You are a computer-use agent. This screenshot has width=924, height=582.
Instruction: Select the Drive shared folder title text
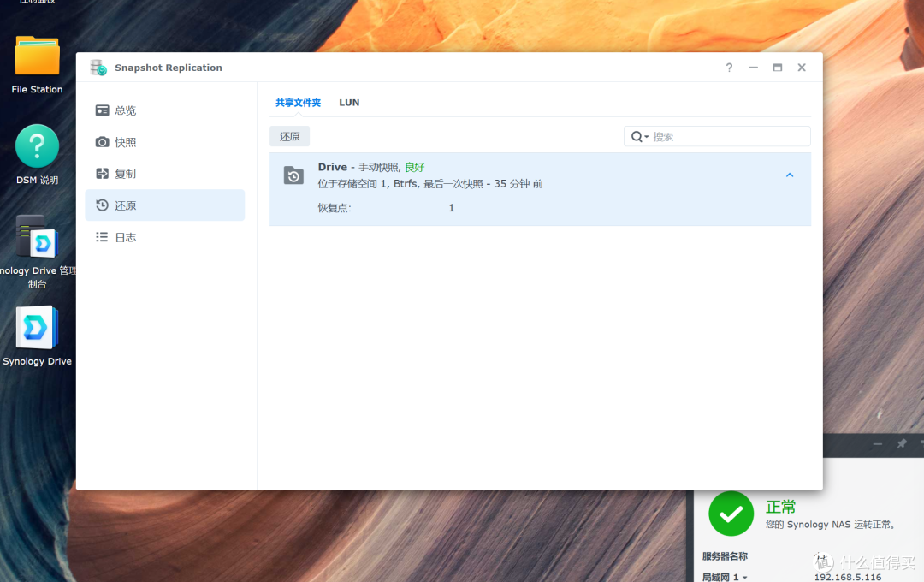332,168
